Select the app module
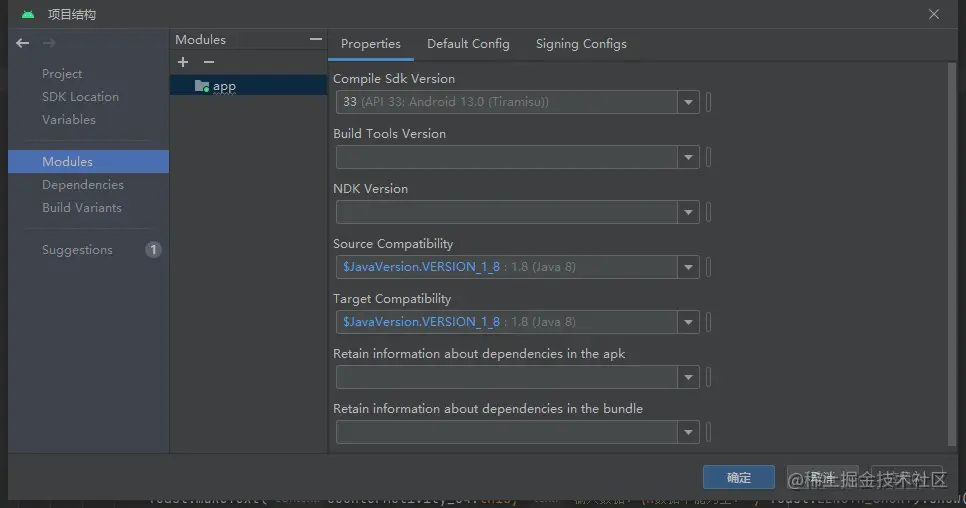The height and width of the screenshot is (508, 966). point(224,86)
